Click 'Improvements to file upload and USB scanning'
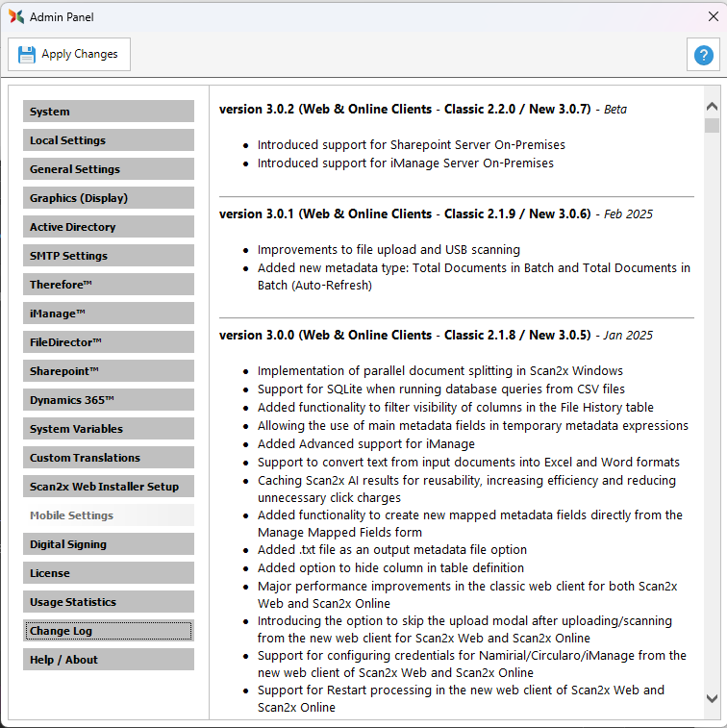 tap(389, 250)
